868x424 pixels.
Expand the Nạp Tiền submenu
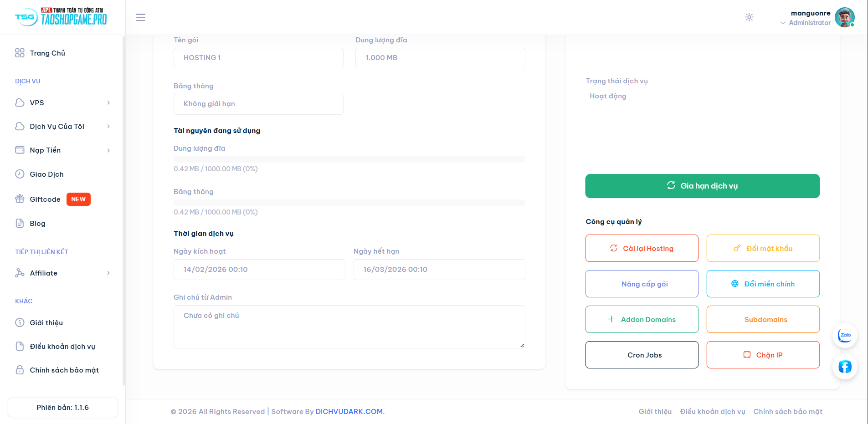click(x=108, y=150)
